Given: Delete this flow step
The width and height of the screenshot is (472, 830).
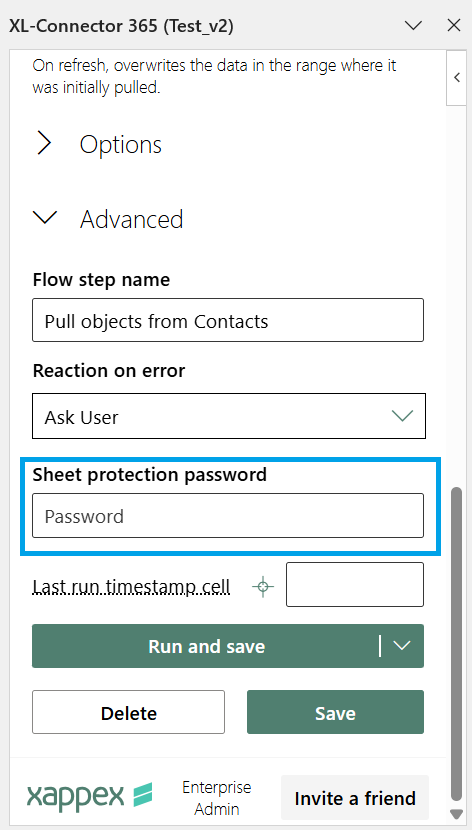Looking at the screenshot, I should click(129, 712).
